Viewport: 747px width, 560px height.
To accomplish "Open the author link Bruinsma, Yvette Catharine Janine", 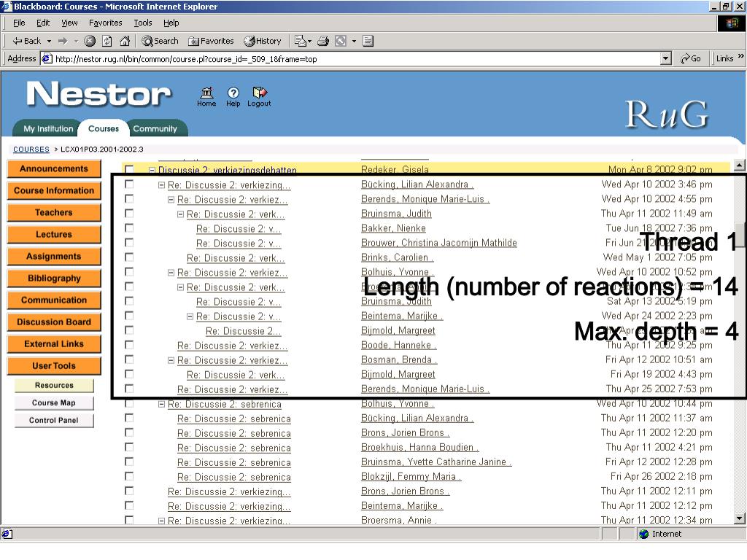I will click(x=436, y=462).
